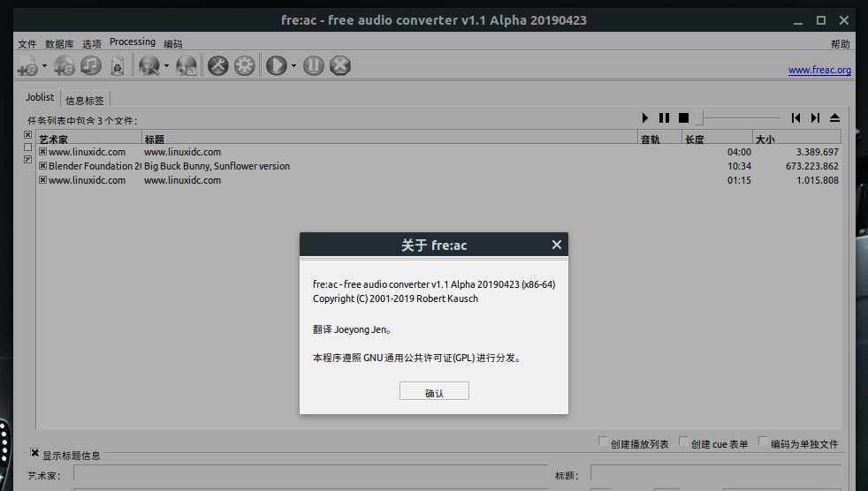
Task: Click the 标题 input field
Action: click(x=716, y=474)
